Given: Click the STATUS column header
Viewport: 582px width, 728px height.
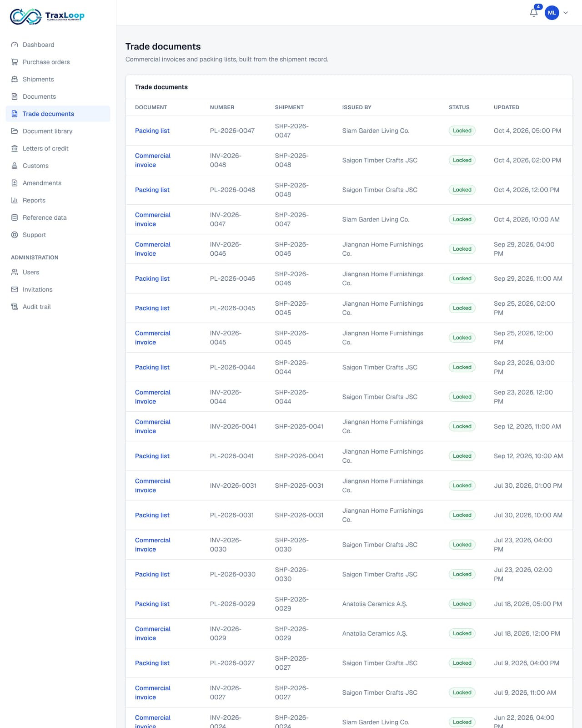Looking at the screenshot, I should point(459,107).
